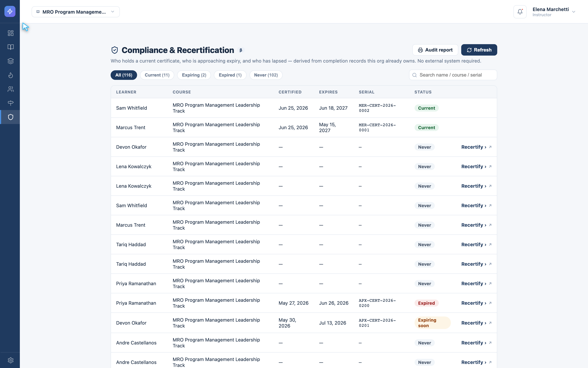The image size is (588, 368).
Task: Filter by Expiring (2) certificates
Action: [194, 75]
